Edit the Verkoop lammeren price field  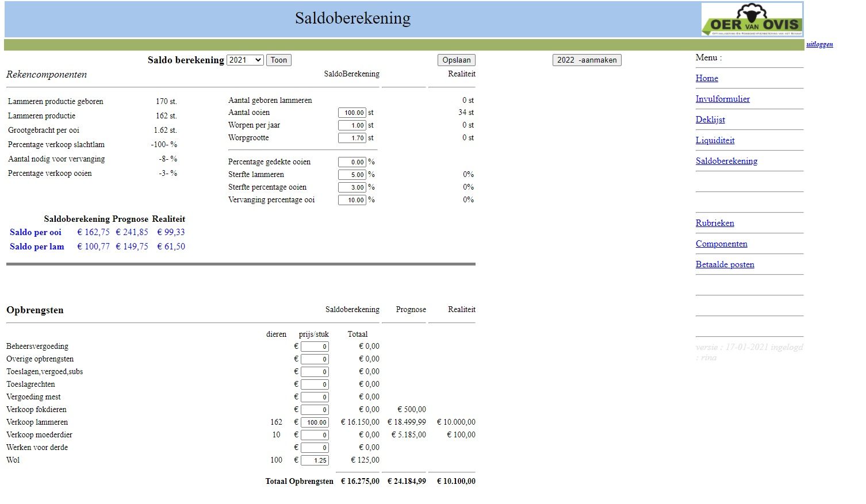point(315,422)
